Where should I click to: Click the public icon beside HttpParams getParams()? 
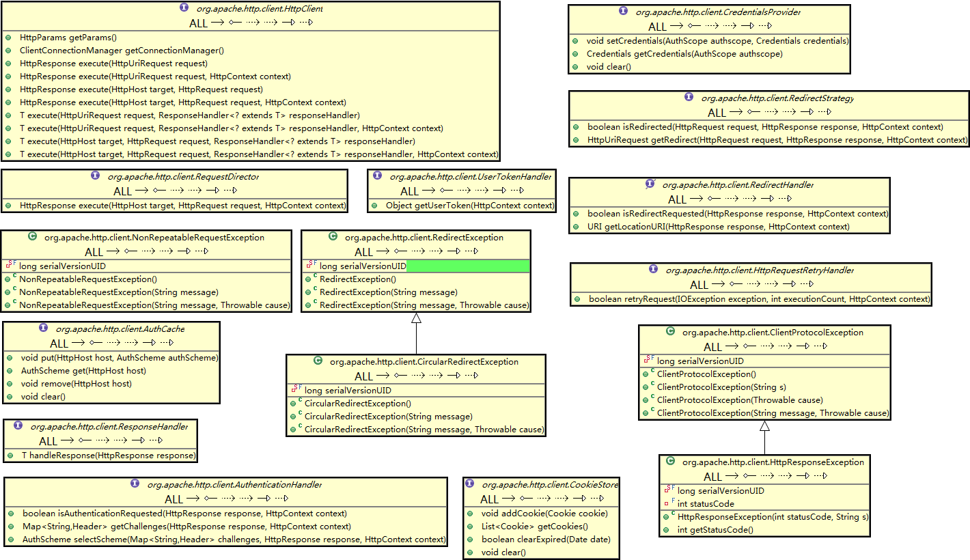(x=9, y=38)
